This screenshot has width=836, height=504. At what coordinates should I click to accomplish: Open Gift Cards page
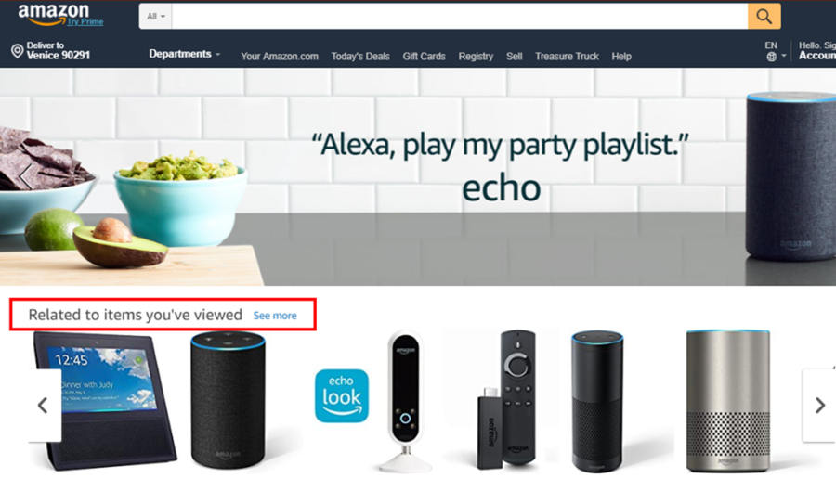(x=424, y=56)
